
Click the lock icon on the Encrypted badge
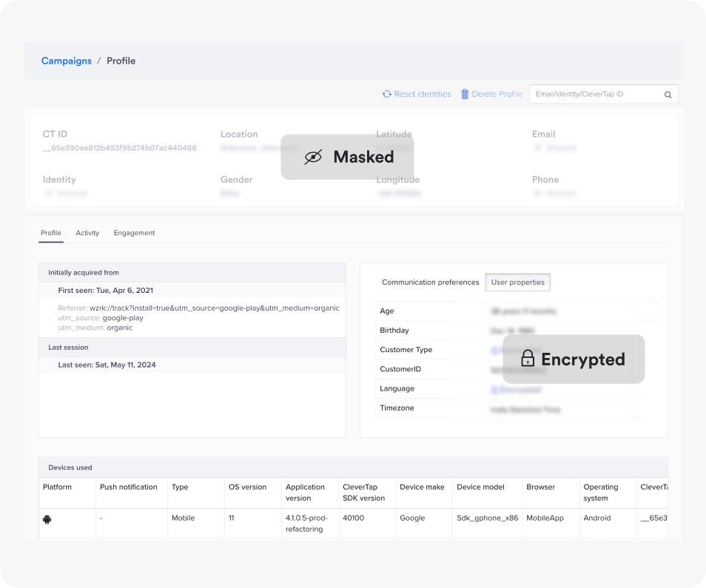point(527,359)
